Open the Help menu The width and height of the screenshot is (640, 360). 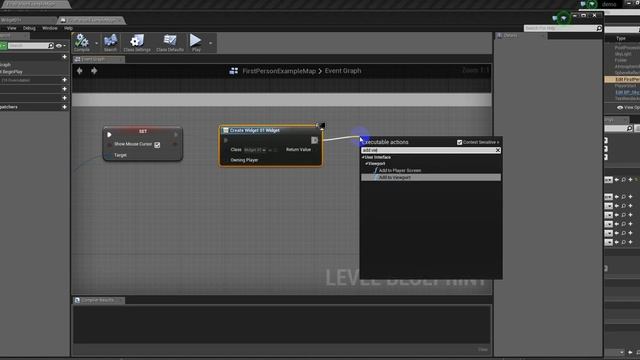pos(68,28)
